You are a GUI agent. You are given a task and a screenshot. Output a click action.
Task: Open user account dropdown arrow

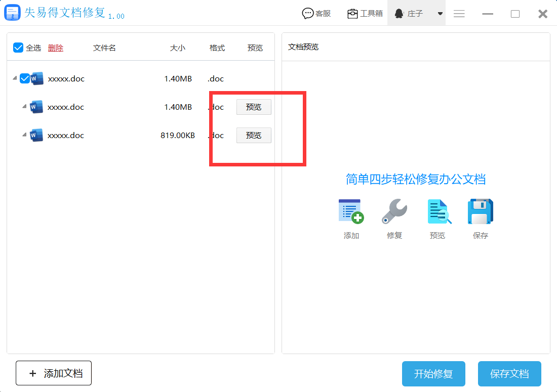click(x=440, y=14)
